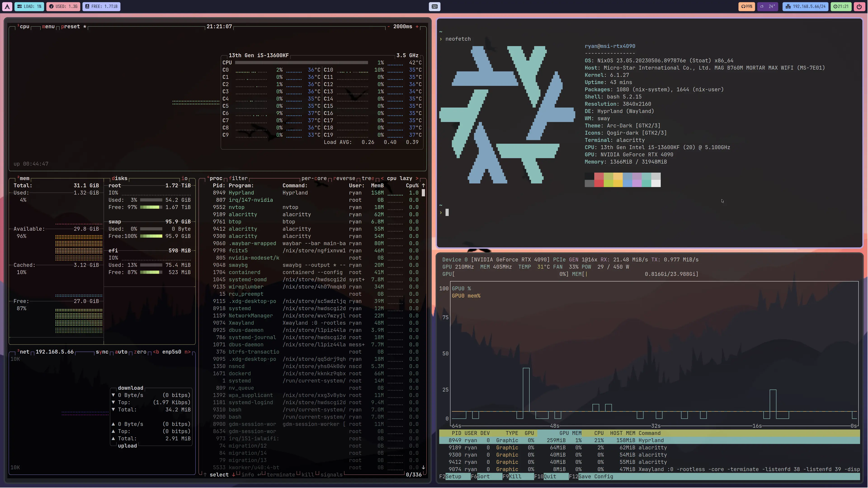Click the red color swatch in neofetch palette
Image resolution: width=868 pixels, height=488 pixels.
click(x=599, y=176)
